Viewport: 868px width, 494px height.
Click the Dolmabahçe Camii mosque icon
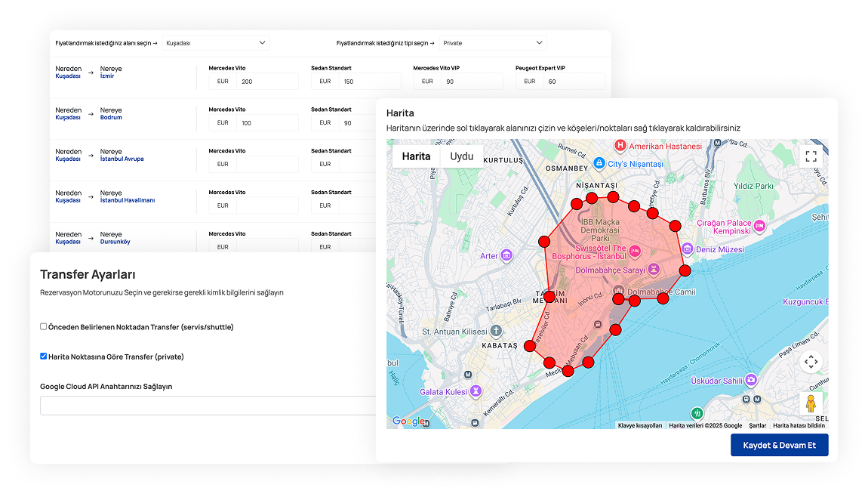pyautogui.click(x=618, y=289)
